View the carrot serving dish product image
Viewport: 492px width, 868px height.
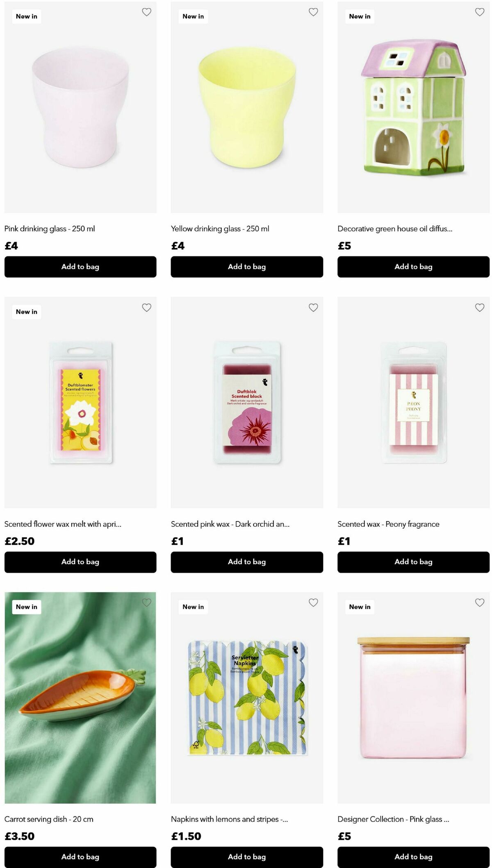80,698
